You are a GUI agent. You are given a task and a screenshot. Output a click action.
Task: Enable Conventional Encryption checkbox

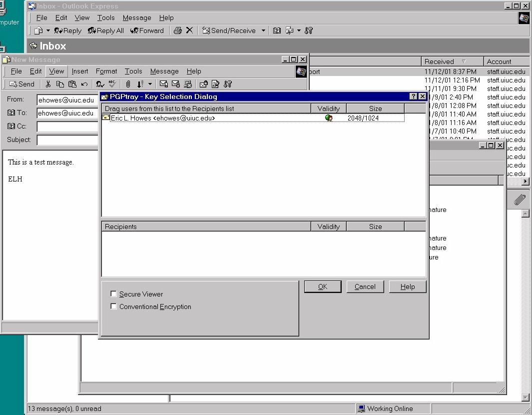point(114,306)
